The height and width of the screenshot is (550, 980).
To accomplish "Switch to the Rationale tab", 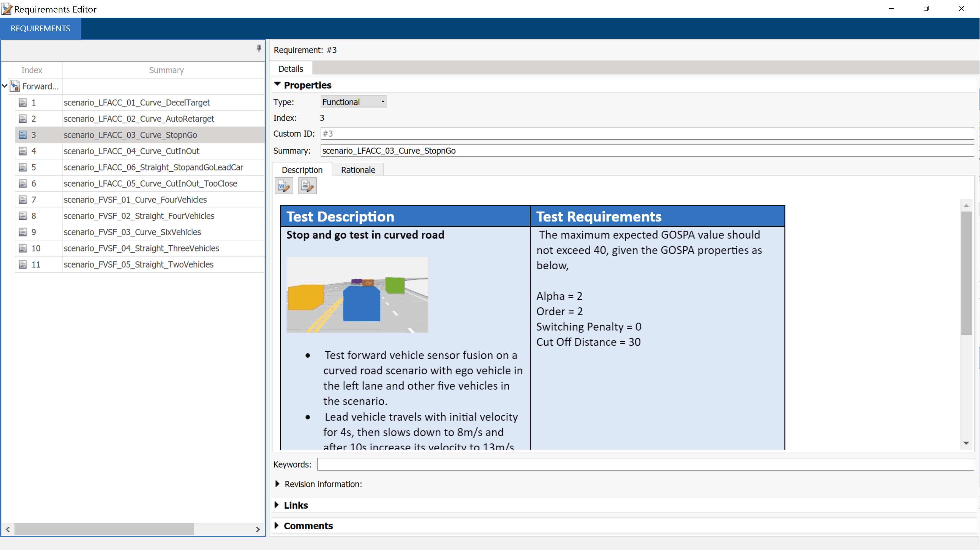I will 358,170.
